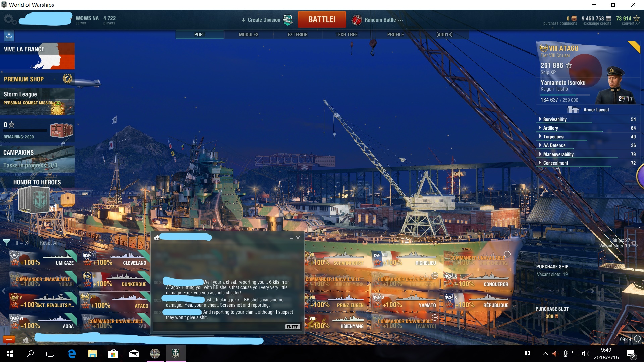Expand Torpedoes stats section

pos(553,137)
